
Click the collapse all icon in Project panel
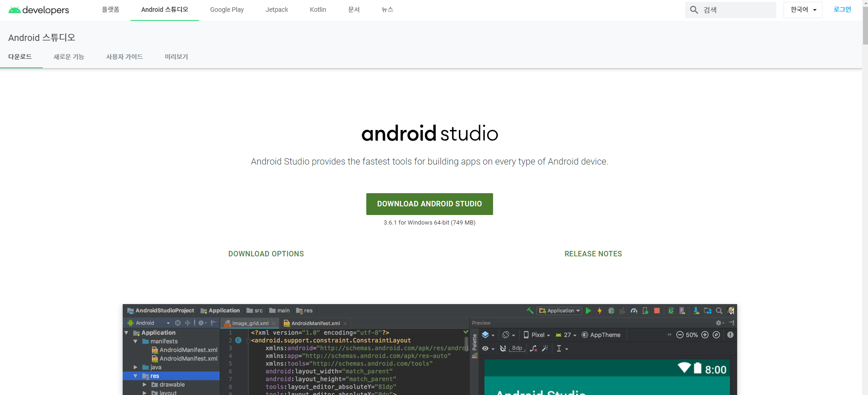click(x=187, y=323)
